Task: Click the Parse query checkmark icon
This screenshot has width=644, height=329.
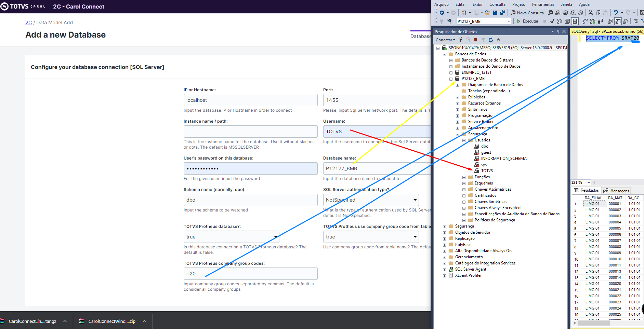Action: click(552, 21)
